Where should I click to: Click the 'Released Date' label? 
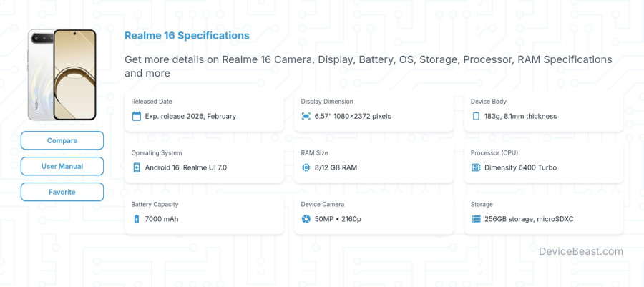(x=152, y=102)
